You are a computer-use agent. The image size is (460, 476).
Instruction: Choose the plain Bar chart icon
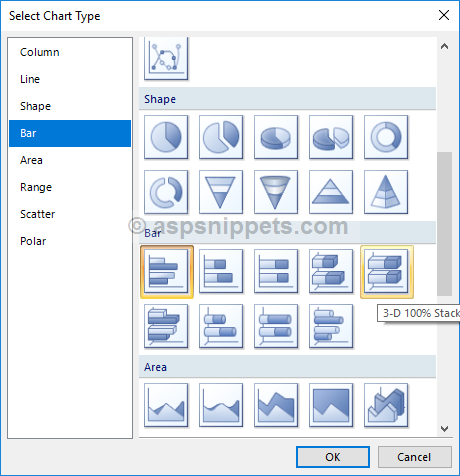[x=167, y=272]
